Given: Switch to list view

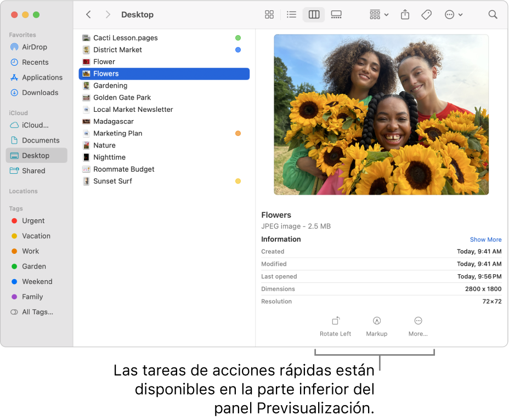Looking at the screenshot, I should click(291, 15).
